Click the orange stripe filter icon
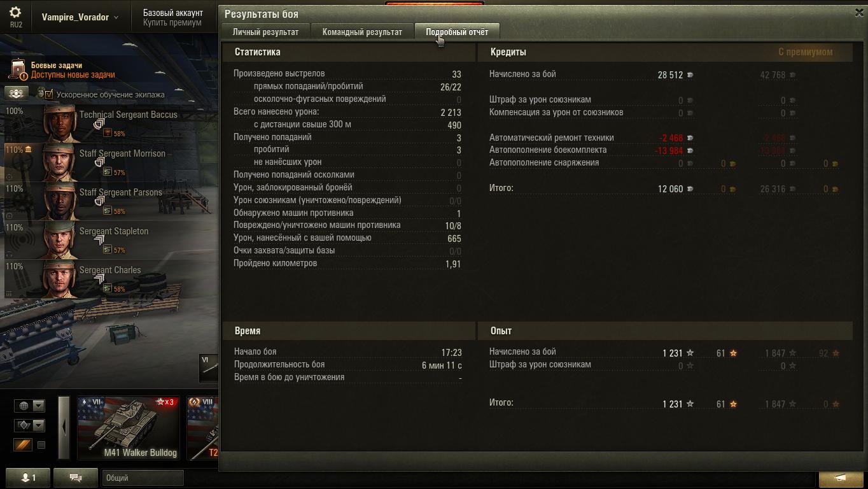Image resolution: width=868 pixels, height=489 pixels. 23,445
